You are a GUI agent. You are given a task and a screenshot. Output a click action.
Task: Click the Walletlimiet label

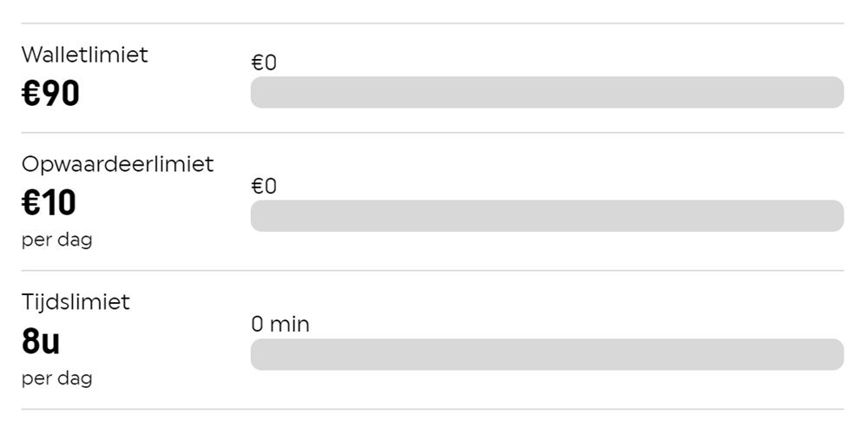coord(85,55)
